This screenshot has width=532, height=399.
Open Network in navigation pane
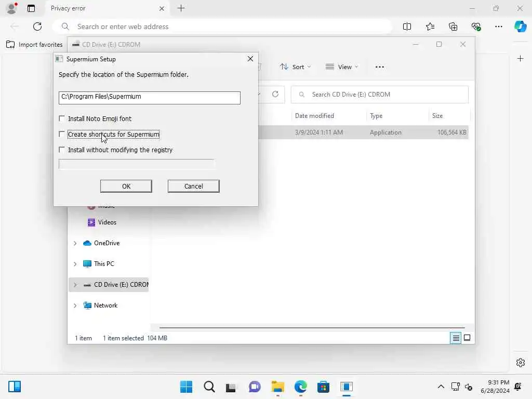tap(105, 305)
